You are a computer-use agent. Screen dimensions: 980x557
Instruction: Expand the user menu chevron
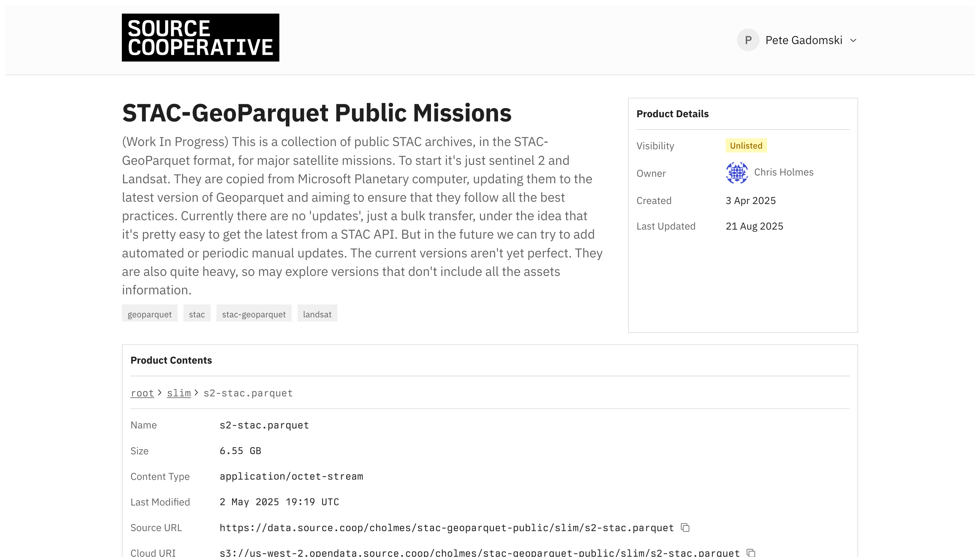click(853, 40)
